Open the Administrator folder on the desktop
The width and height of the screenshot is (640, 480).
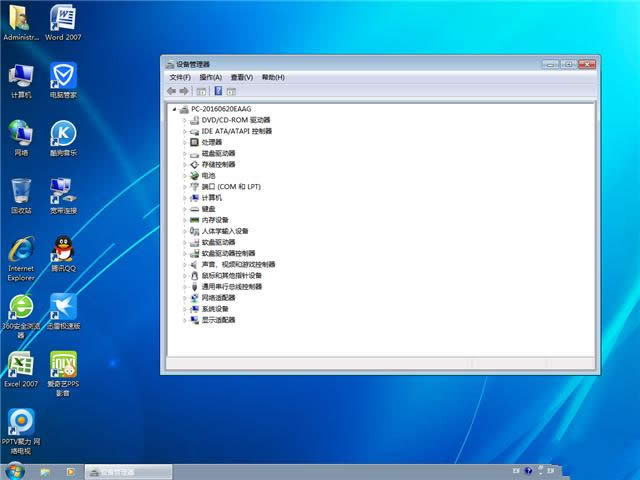point(20,22)
